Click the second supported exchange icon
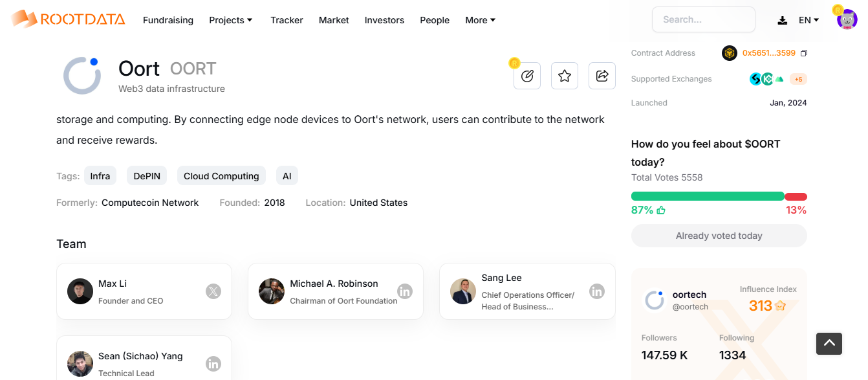This screenshot has height=380, width=868. pos(767,79)
